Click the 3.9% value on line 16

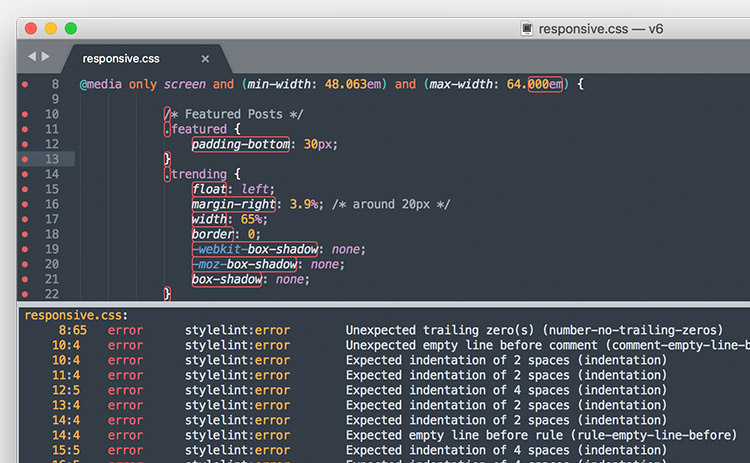[304, 204]
